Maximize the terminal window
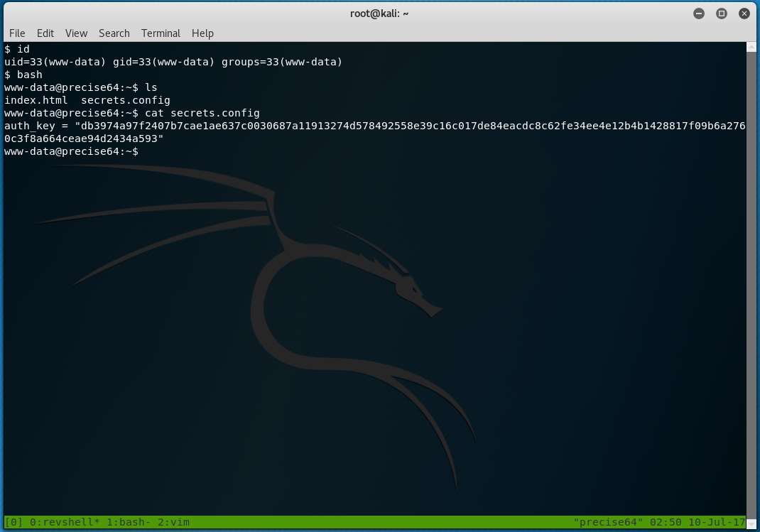760x532 pixels. pos(722,13)
